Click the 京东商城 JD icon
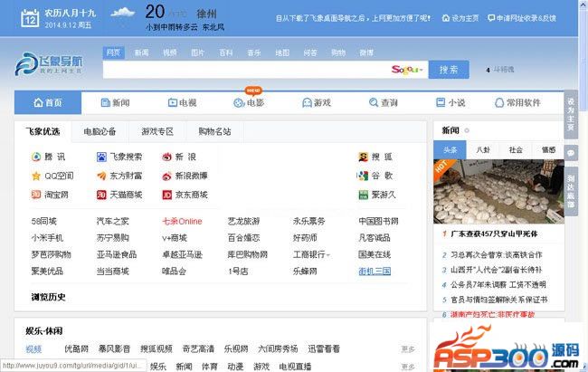The height and width of the screenshot is (372, 588). [x=166, y=195]
